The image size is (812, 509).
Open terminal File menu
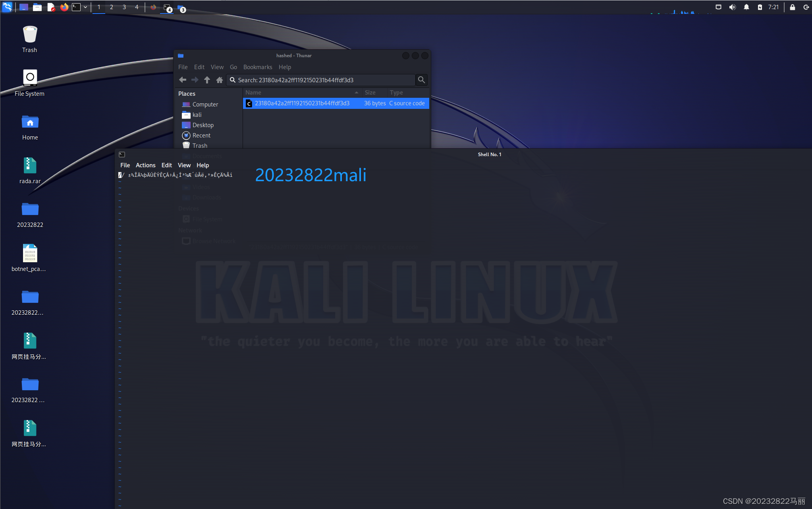(x=125, y=165)
